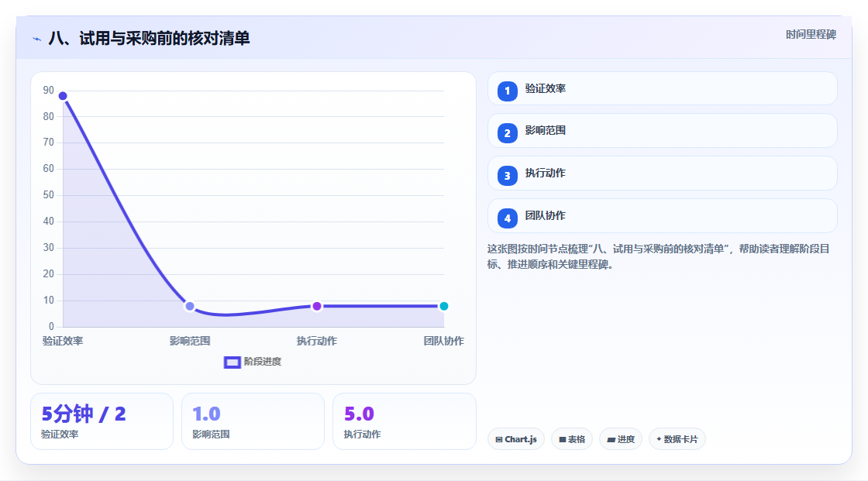Click the lightning icon beside the section title
This screenshot has width=868, height=481.
pos(37,39)
